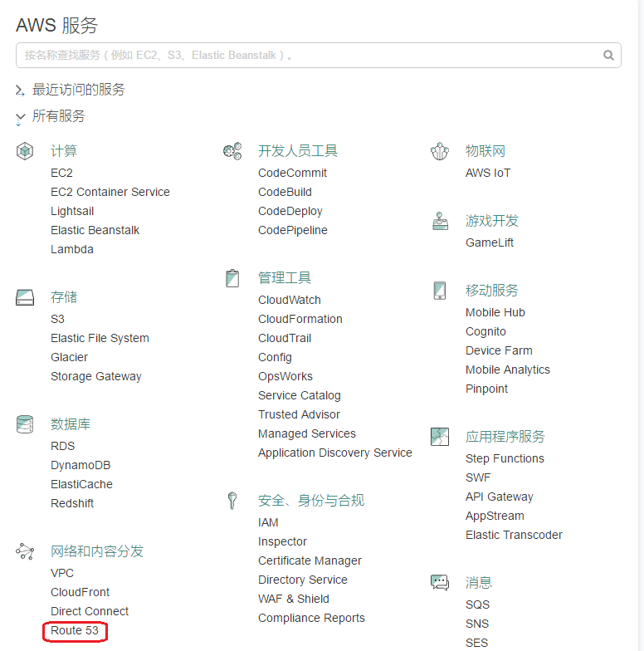Image resolution: width=644 pixels, height=651 pixels.
Task: Open the Cognito service
Action: [485, 331]
